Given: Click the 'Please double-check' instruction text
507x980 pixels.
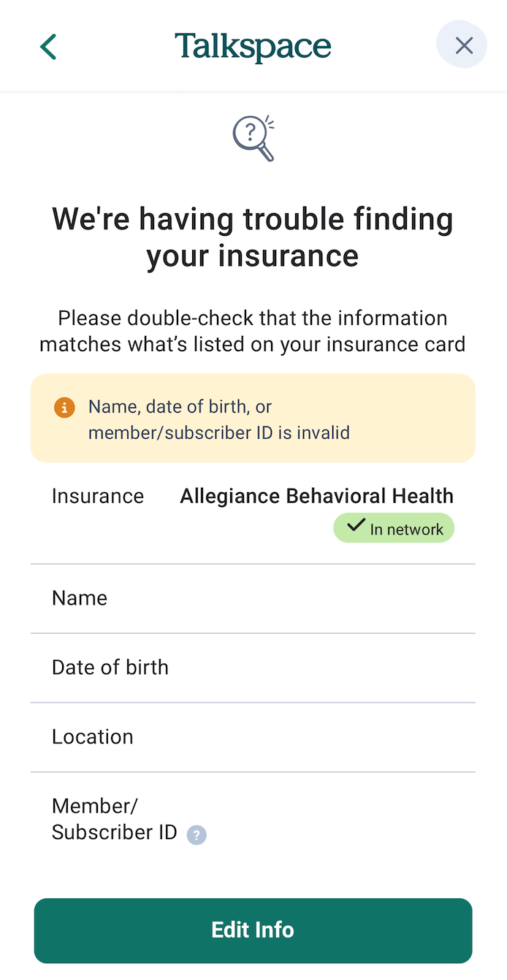Looking at the screenshot, I should pos(253,332).
